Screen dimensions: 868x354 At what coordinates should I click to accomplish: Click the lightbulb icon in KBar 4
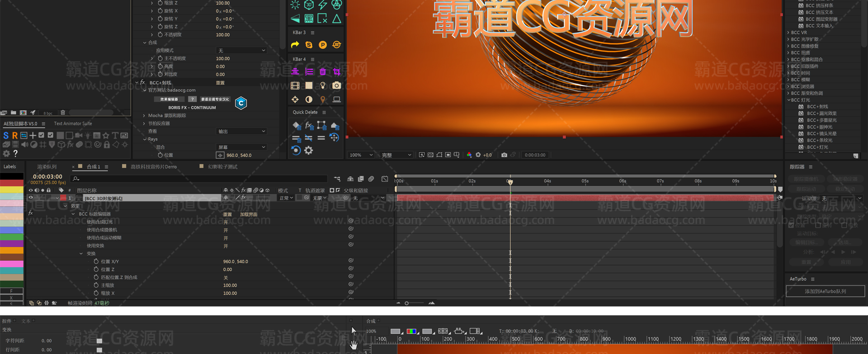coord(322,85)
